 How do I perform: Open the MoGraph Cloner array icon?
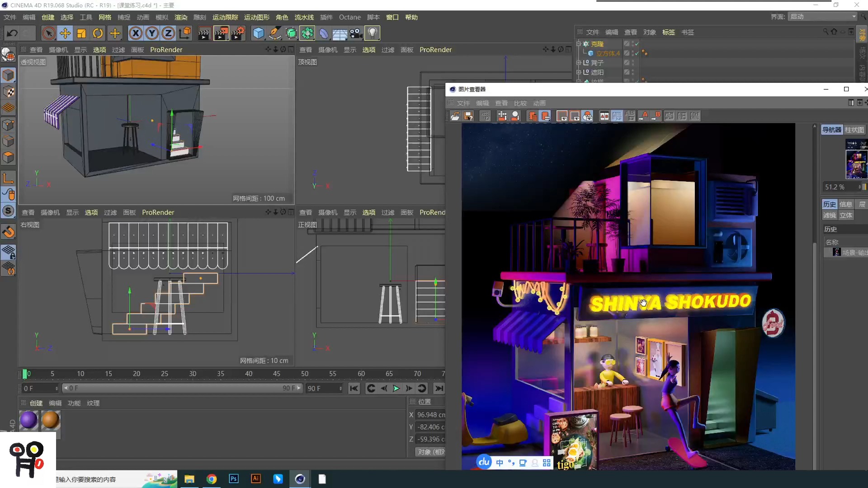pyautogui.click(x=307, y=33)
